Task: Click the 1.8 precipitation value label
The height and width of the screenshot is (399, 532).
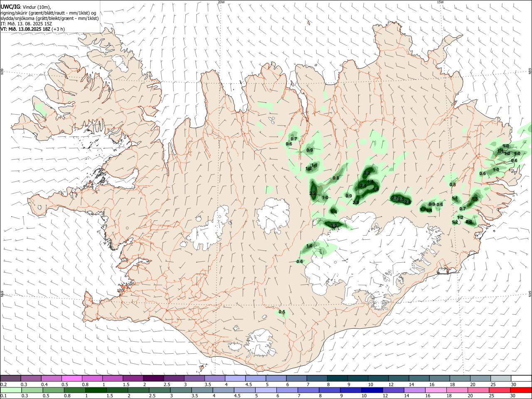Action: [371, 182]
